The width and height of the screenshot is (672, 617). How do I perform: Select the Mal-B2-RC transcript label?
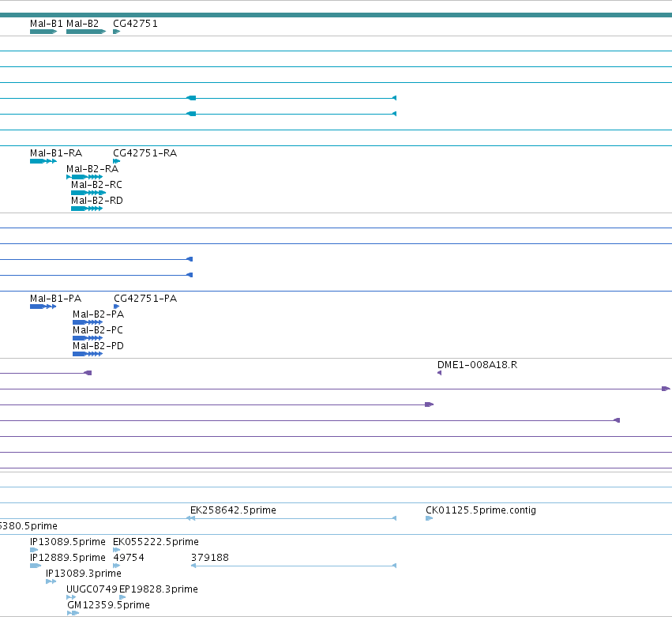pyautogui.click(x=96, y=185)
